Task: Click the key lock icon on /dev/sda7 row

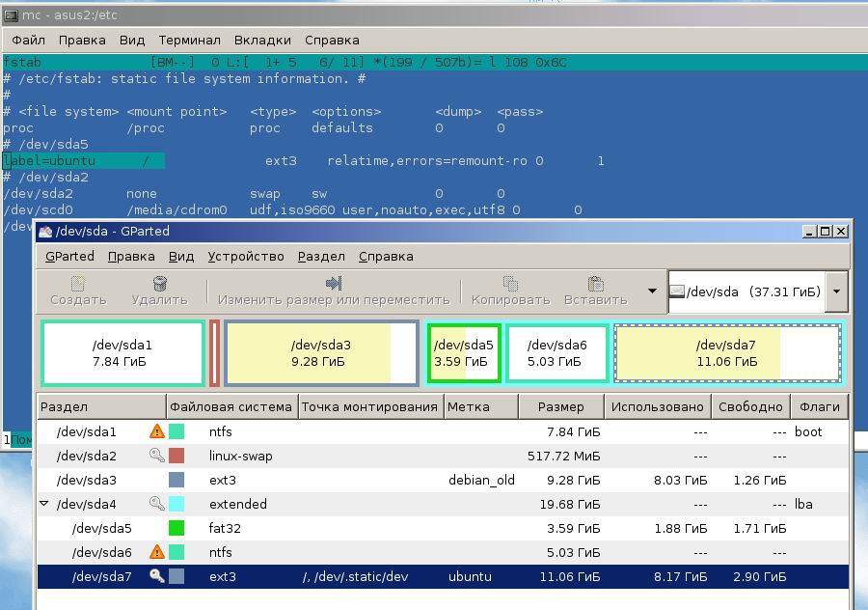Action: click(x=157, y=576)
